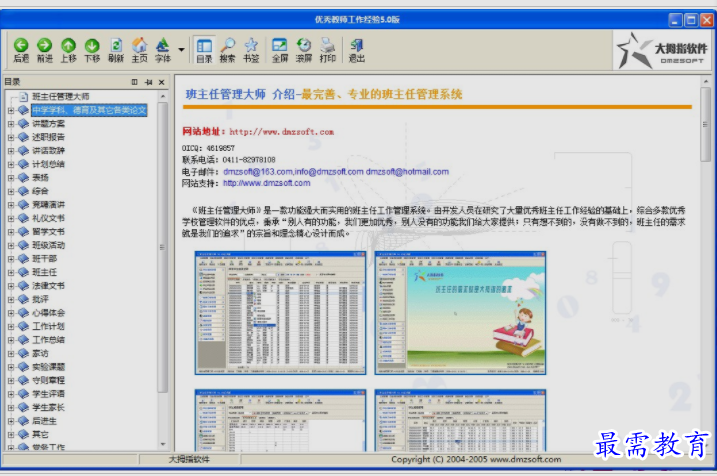Open the dropdown arrow beside 字体
Image resolution: width=717 pixels, height=476 pixels.
pos(182,49)
